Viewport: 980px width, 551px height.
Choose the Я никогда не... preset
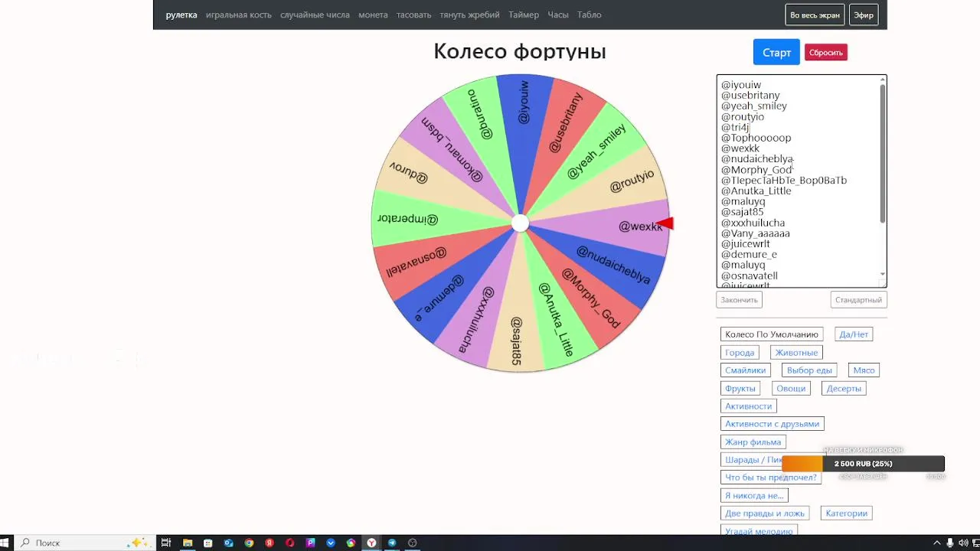point(754,496)
